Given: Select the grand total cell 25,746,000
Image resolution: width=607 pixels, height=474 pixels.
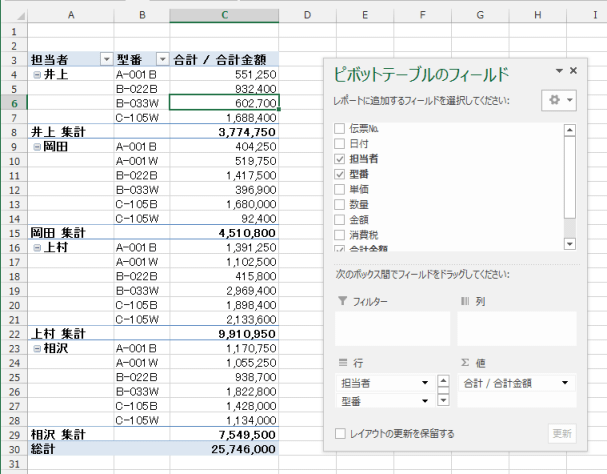Looking at the screenshot, I should point(224,450).
